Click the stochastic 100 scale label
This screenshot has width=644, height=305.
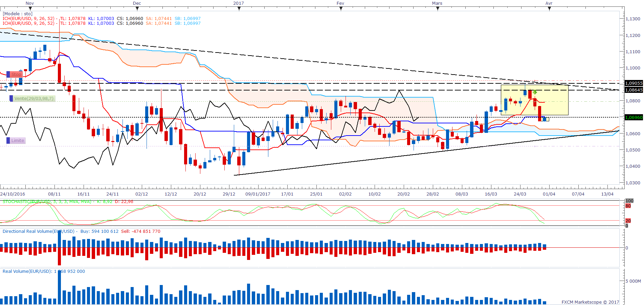[x=629, y=201]
